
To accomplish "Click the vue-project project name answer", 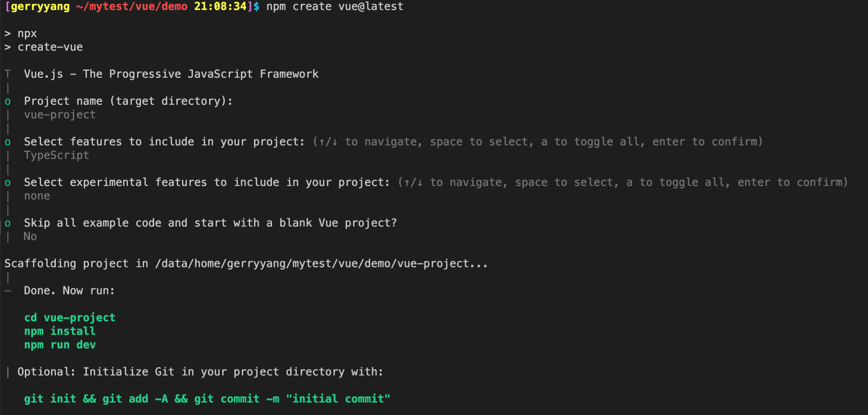I will click(x=60, y=115).
